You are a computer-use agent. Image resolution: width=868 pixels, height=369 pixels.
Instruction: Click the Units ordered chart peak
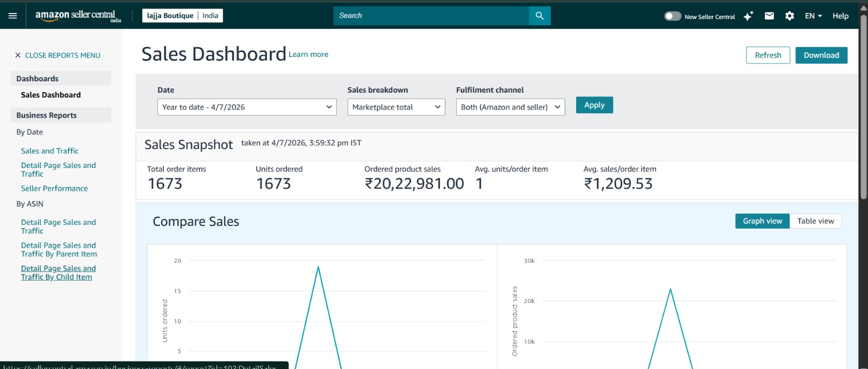coord(318,267)
